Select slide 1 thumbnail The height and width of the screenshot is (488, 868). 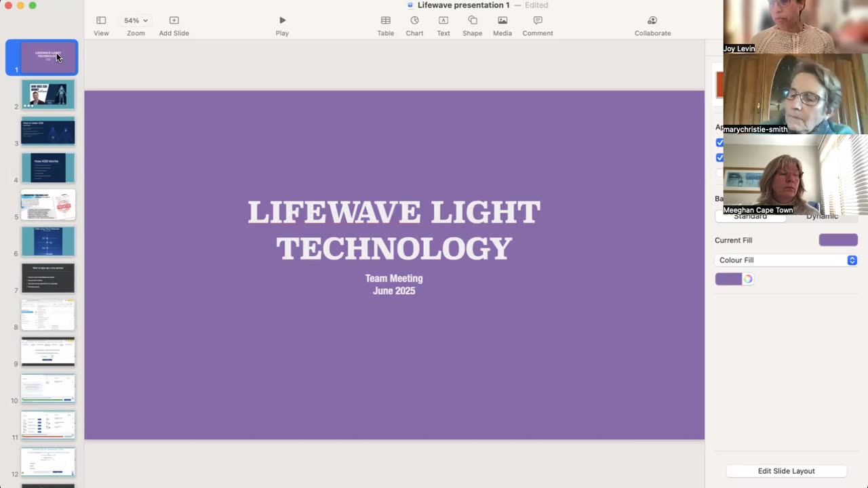48,57
